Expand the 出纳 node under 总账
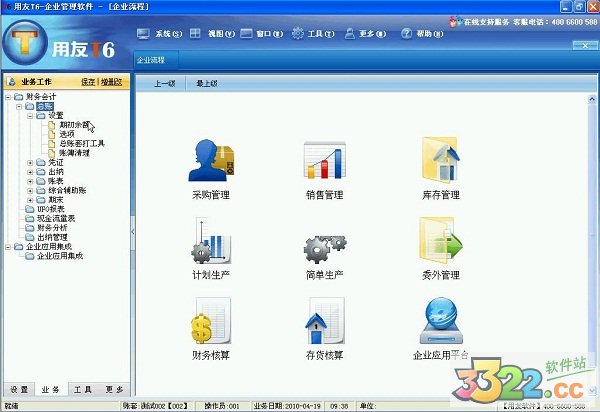Screen dimensions: 600x412 (30, 172)
